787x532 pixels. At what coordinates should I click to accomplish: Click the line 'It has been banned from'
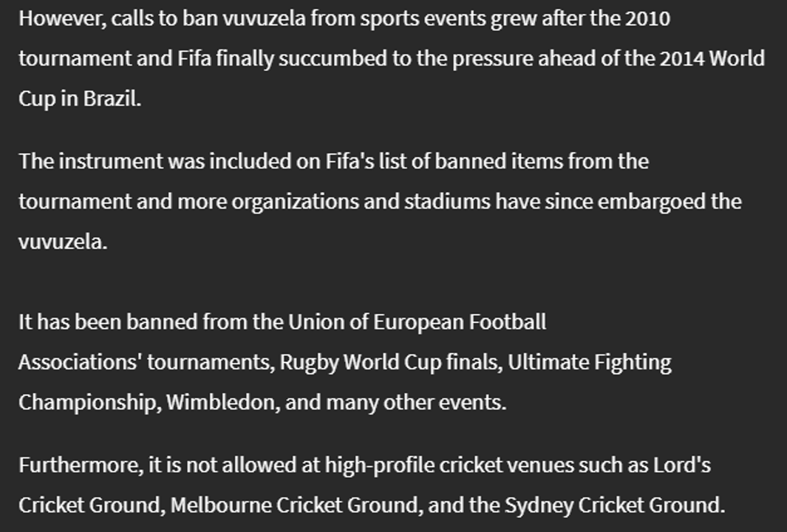[x=282, y=322]
